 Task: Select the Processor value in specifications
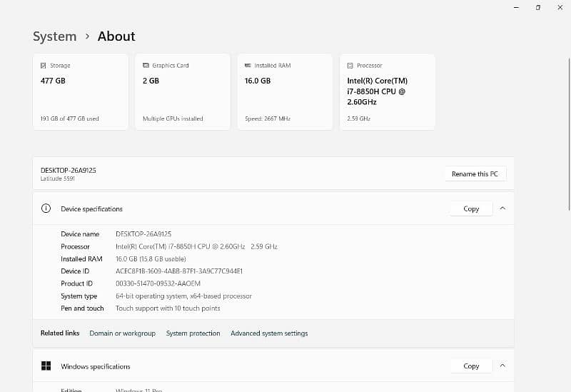click(x=197, y=246)
